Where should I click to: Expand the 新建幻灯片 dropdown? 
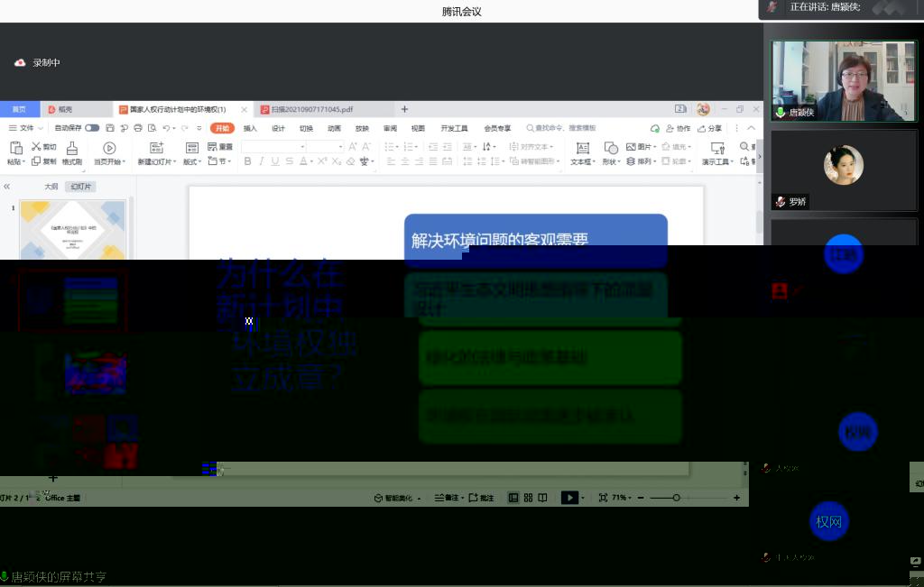click(157, 162)
